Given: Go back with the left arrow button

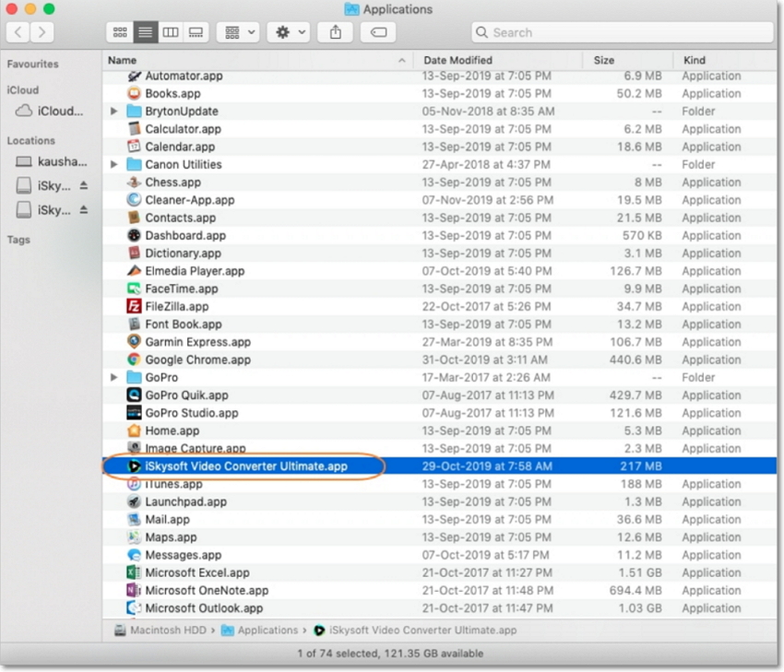Looking at the screenshot, I should coord(18,32).
